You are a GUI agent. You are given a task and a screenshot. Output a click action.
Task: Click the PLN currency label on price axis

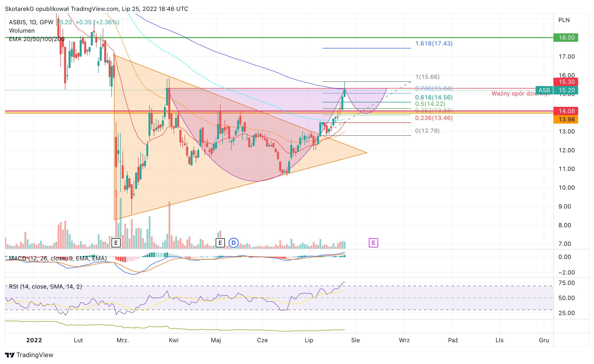tap(564, 20)
